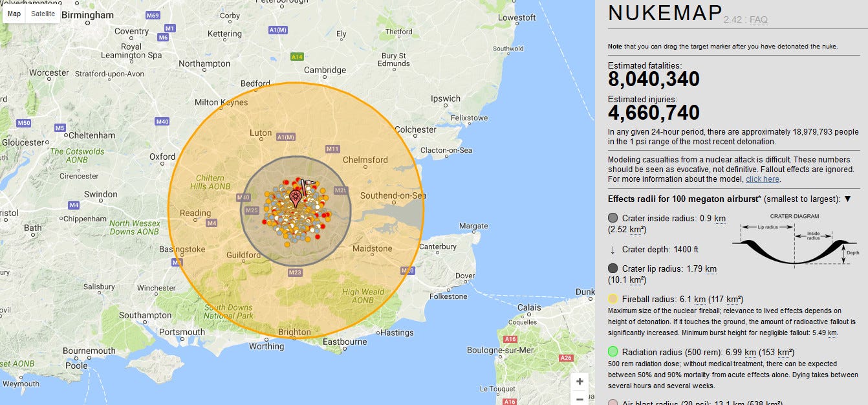Click the Brighton city label

coord(294,332)
